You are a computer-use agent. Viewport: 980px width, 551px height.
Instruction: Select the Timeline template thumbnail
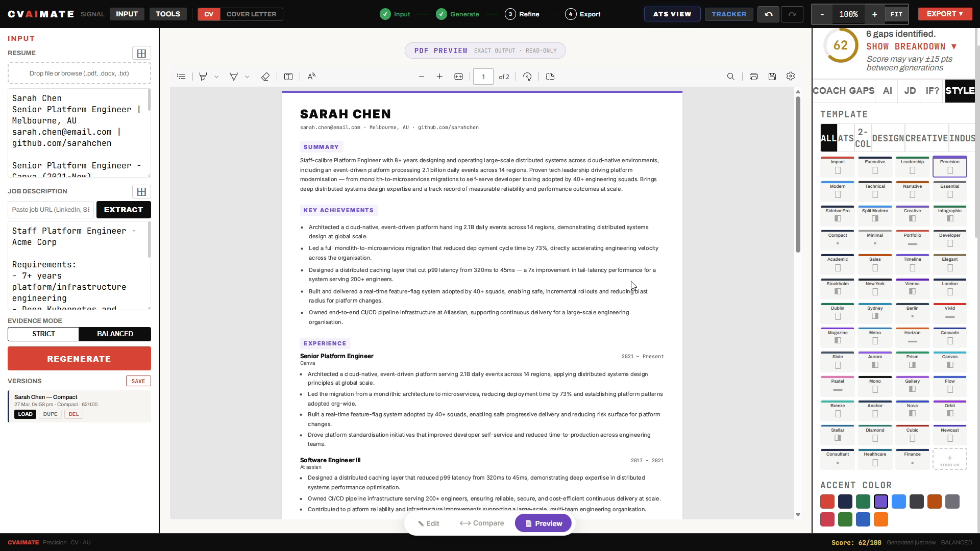pos(912,264)
